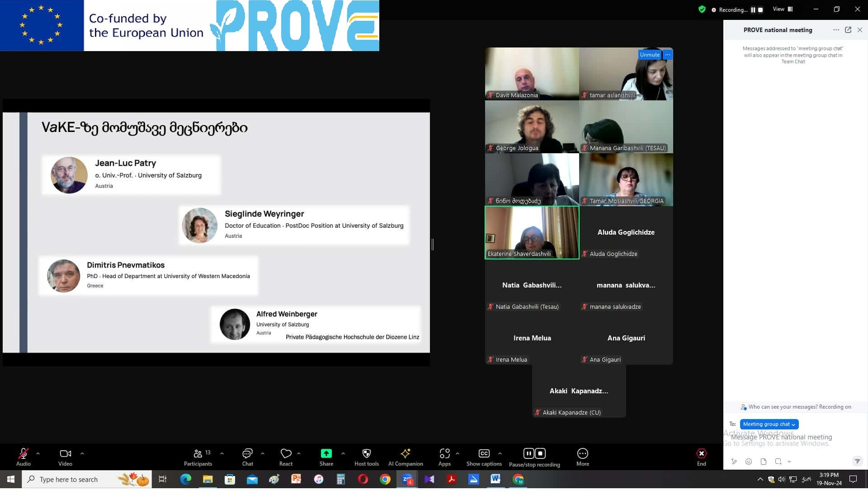Click the emoji icon in chat
Viewport: 868px width, 495px height.
click(749, 462)
